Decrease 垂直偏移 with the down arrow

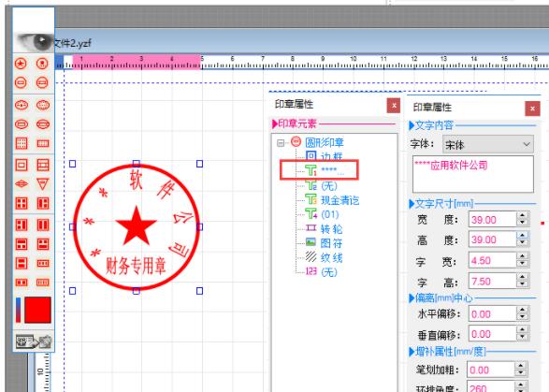click(523, 338)
